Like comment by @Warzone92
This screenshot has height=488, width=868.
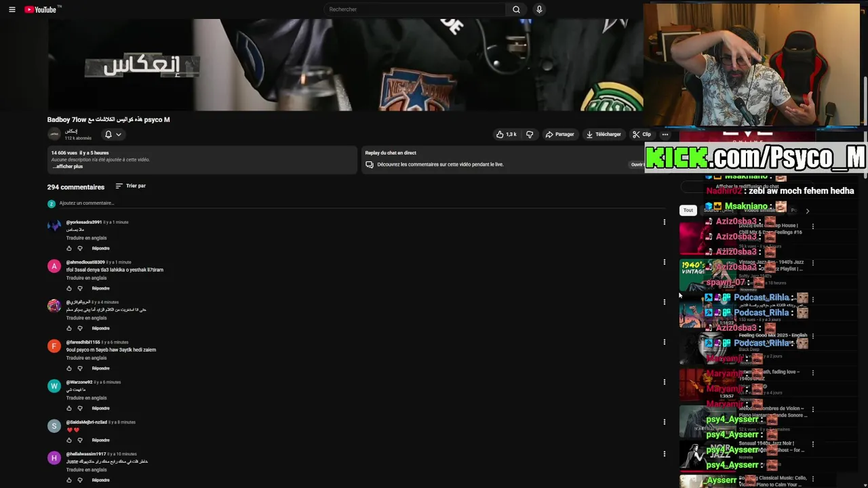pos(68,408)
